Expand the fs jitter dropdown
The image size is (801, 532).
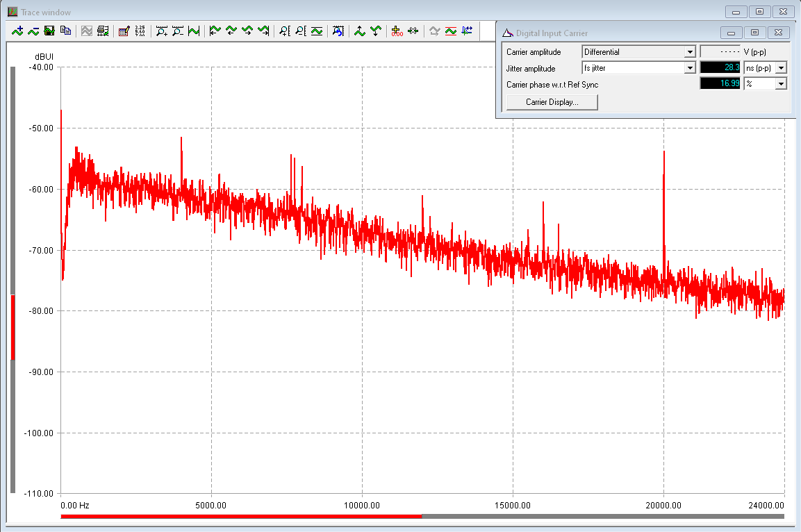click(690, 68)
